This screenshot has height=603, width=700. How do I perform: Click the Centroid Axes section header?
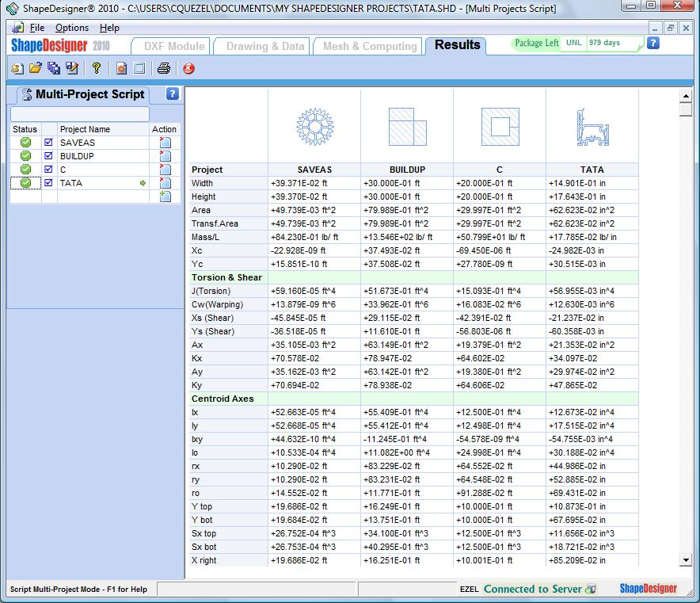(223, 399)
